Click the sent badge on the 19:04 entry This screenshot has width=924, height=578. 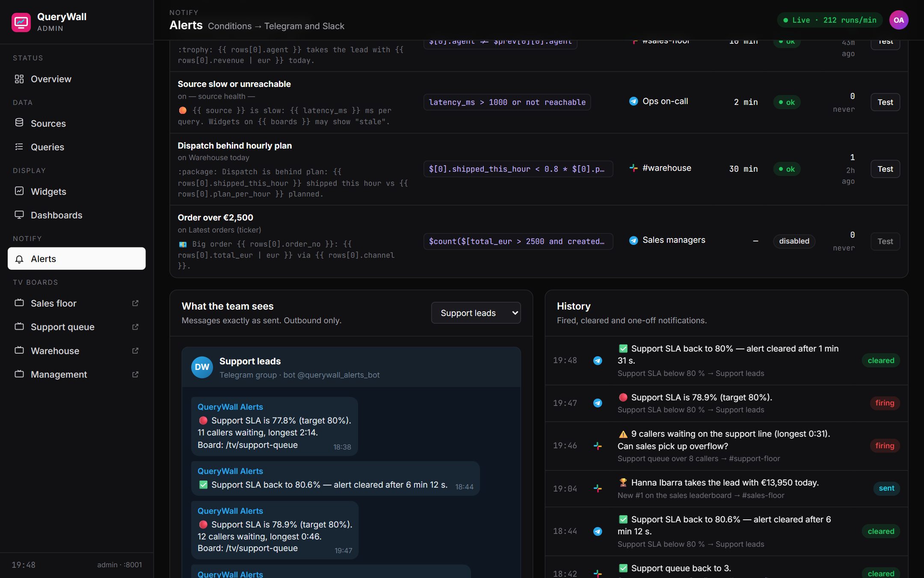(886, 489)
